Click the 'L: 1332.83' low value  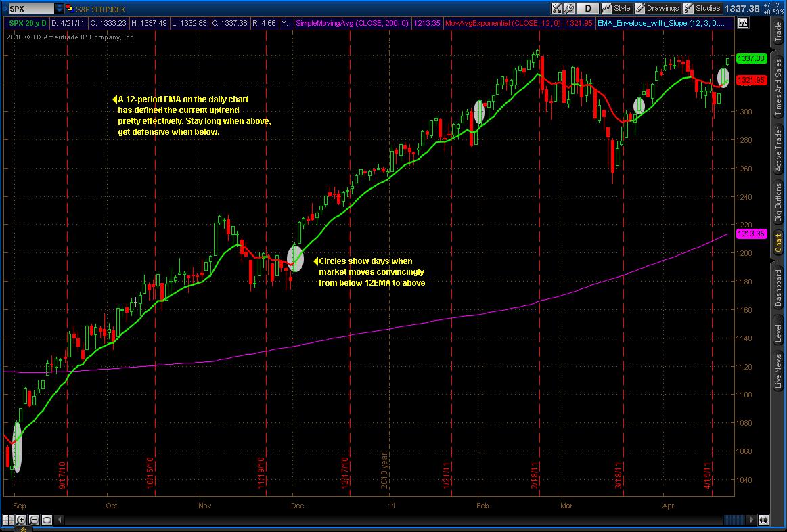[189, 23]
